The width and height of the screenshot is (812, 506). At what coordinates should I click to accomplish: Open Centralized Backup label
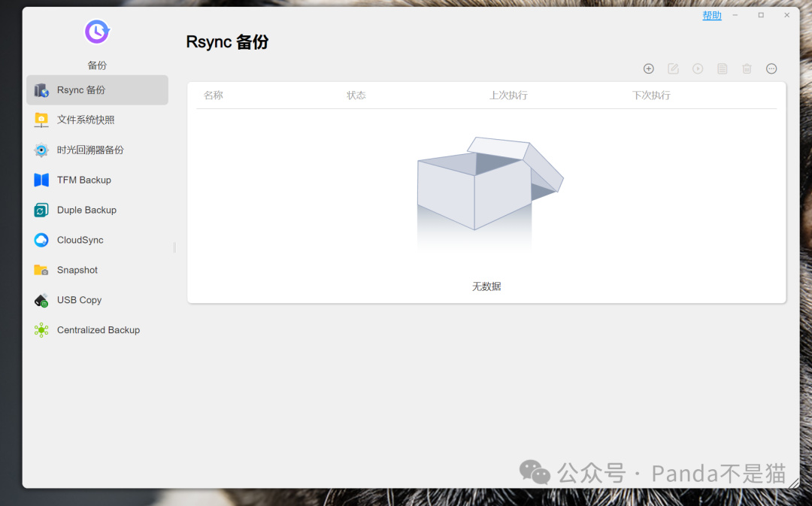tap(98, 330)
